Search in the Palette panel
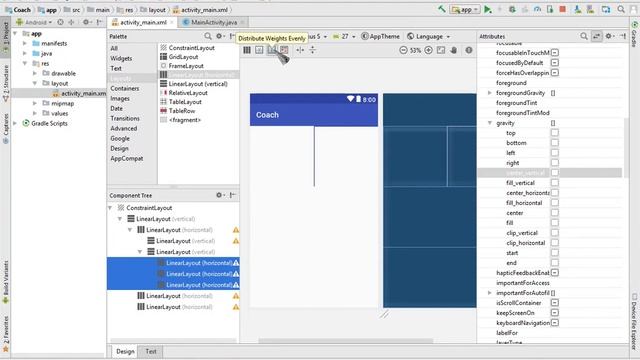The height and width of the screenshot is (360, 640). click(x=208, y=36)
